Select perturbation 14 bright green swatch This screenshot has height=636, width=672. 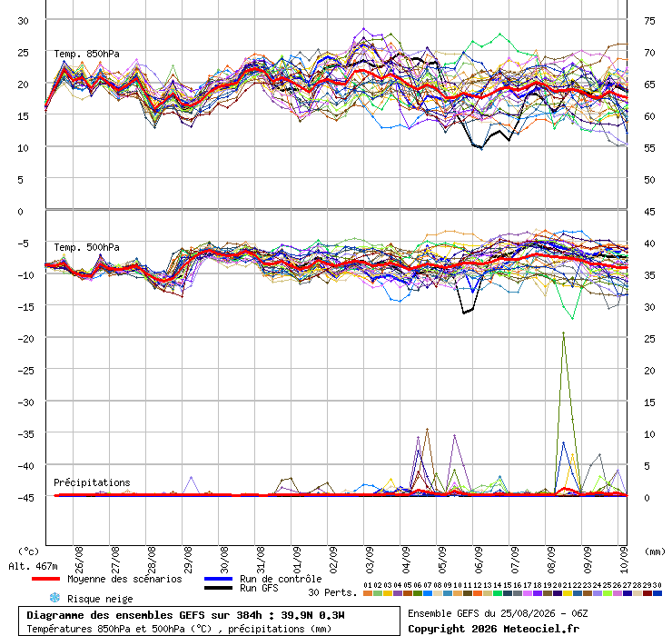point(498,593)
